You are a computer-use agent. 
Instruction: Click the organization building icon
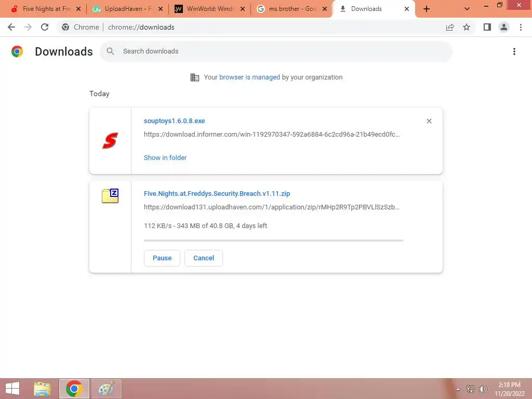point(195,77)
